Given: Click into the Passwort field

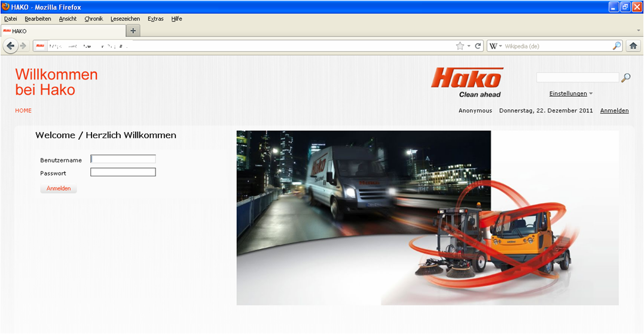Looking at the screenshot, I should pos(123,172).
